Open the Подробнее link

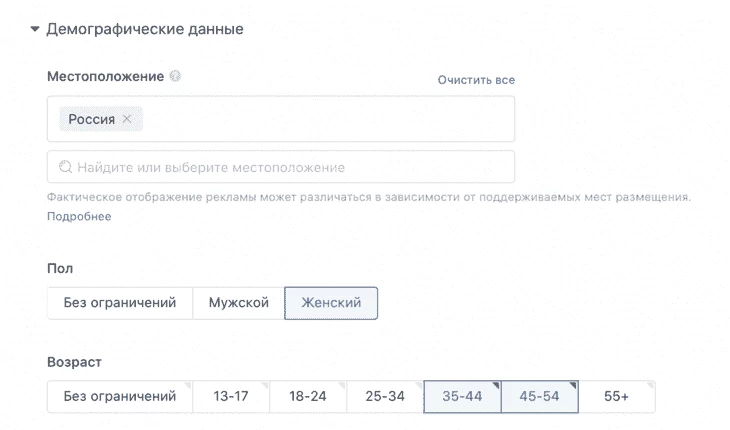[x=79, y=216]
